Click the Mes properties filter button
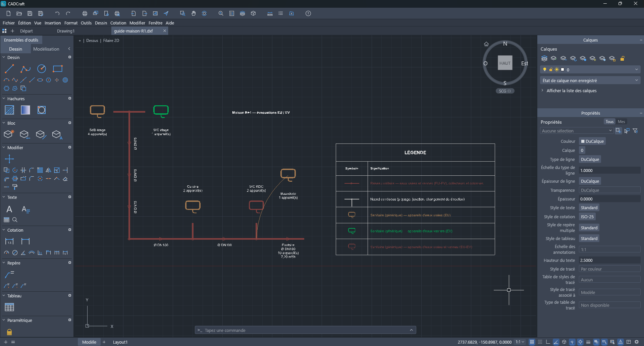The height and width of the screenshot is (346, 644). 621,122
